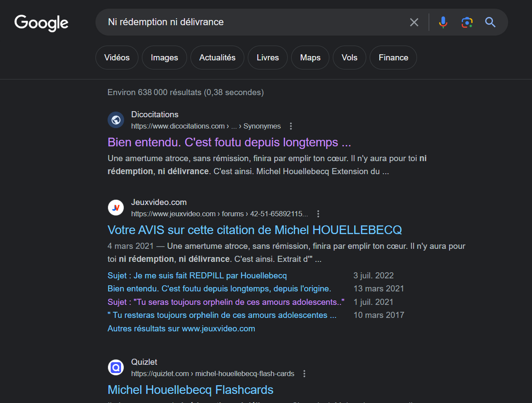Viewport: 532px width, 403px height.
Task: Open the result "Bien entendu. C'est foutu depuis longtemps ..."
Action: (x=229, y=142)
